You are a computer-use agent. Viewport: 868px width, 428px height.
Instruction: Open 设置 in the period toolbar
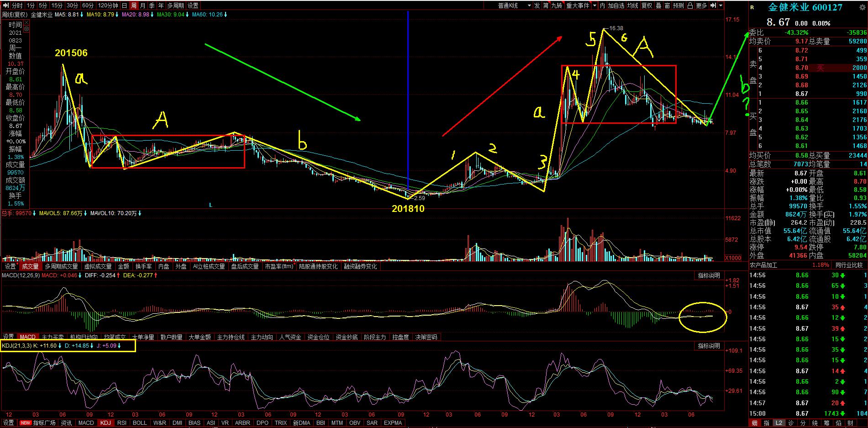(193, 5)
